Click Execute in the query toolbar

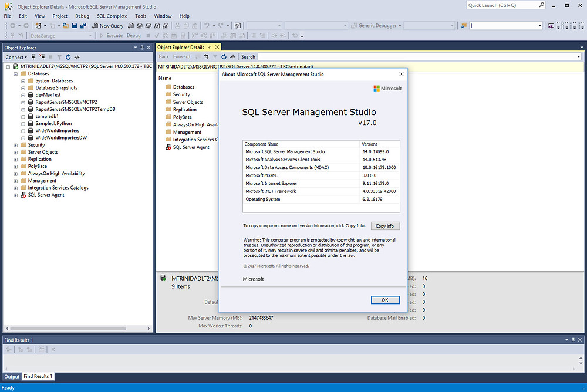tap(111, 36)
